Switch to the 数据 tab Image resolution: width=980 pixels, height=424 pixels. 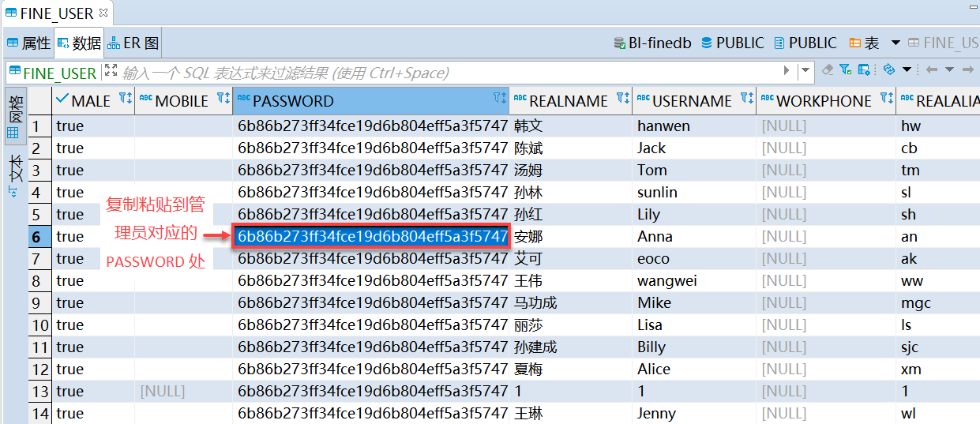click(79, 43)
